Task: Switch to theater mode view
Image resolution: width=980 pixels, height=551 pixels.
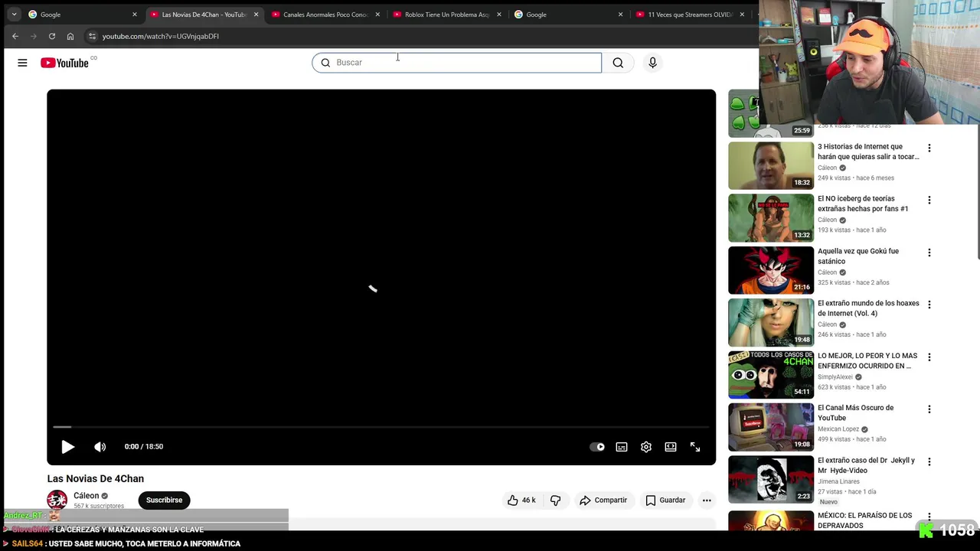Action: (671, 447)
